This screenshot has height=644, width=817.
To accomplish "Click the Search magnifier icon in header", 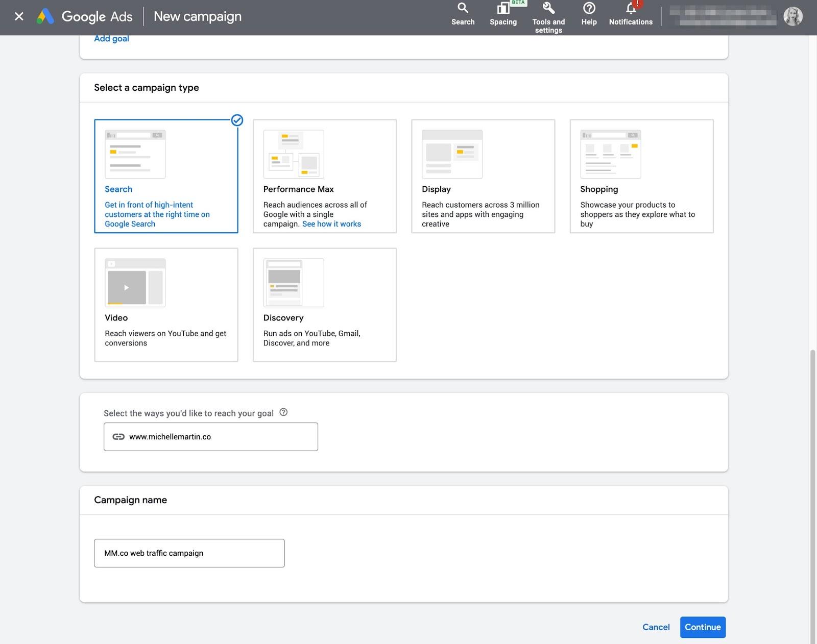I will pyautogui.click(x=463, y=8).
